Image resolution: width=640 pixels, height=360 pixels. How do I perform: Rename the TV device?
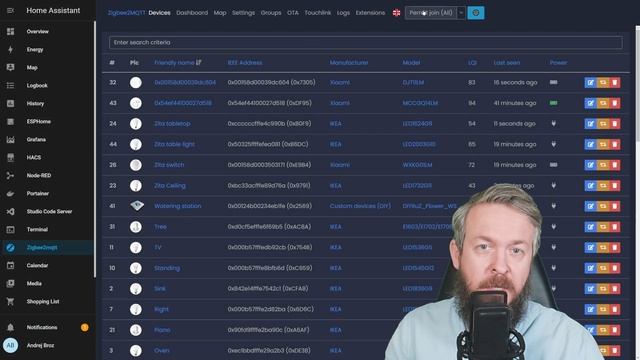pos(590,247)
